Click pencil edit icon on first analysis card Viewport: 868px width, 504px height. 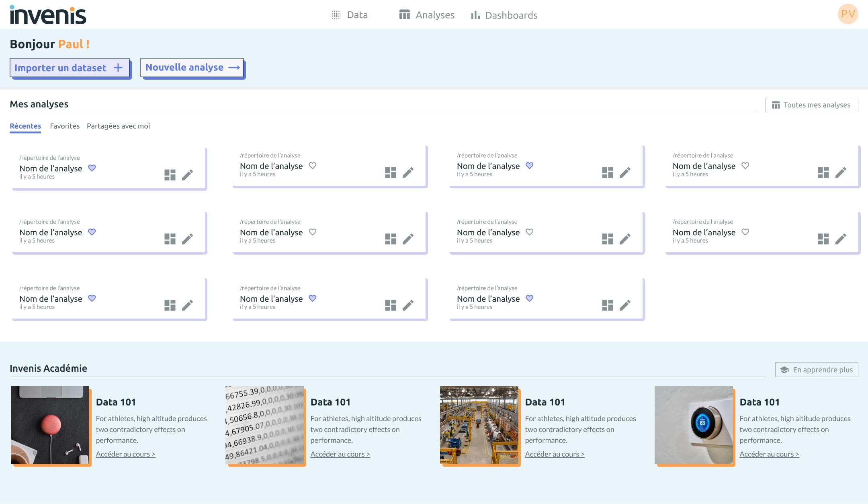pos(187,175)
